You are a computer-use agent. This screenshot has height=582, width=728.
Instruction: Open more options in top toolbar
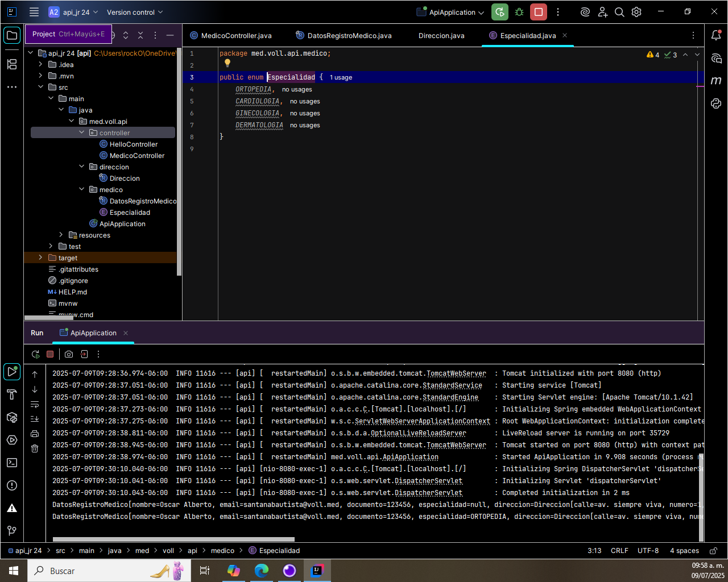click(x=558, y=12)
